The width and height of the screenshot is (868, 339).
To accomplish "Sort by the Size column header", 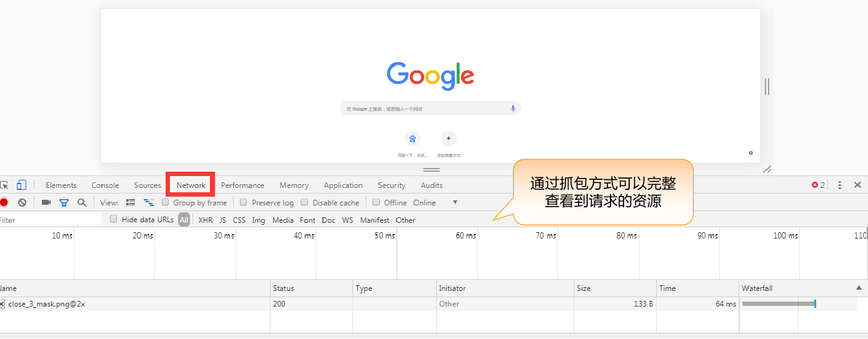I will tap(615, 288).
